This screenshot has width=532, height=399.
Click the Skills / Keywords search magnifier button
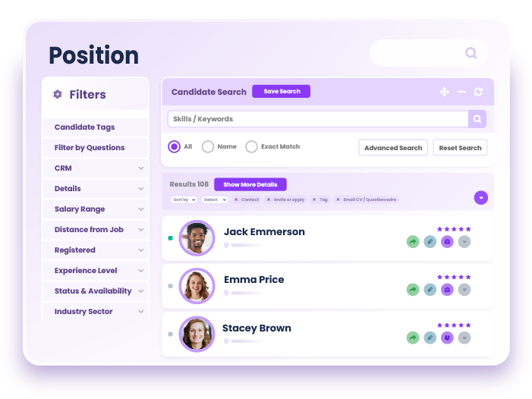coord(477,119)
